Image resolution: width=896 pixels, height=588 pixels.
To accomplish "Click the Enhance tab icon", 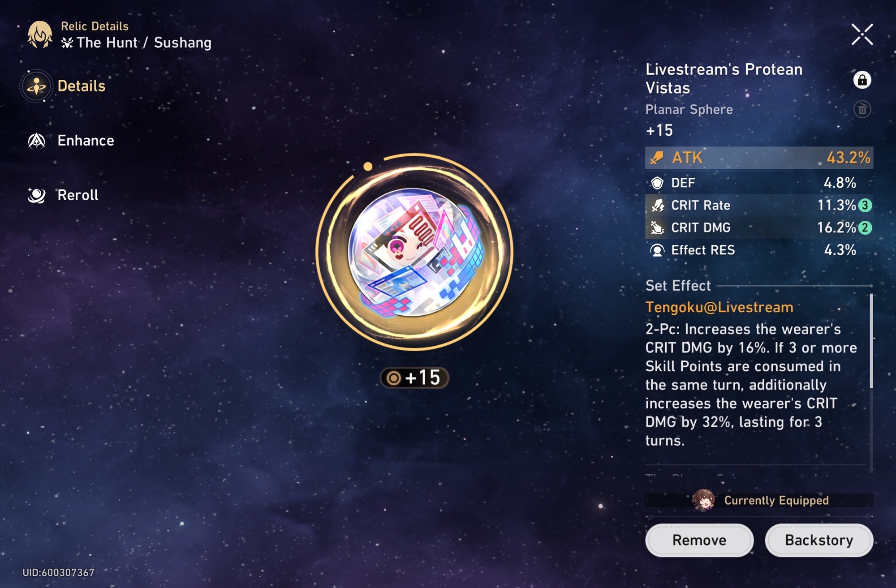I will pos(37,141).
